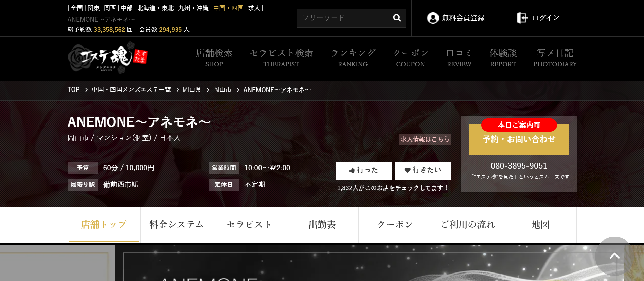
Task: Click 60分 / 10,000円 budget text
Action: (128, 168)
